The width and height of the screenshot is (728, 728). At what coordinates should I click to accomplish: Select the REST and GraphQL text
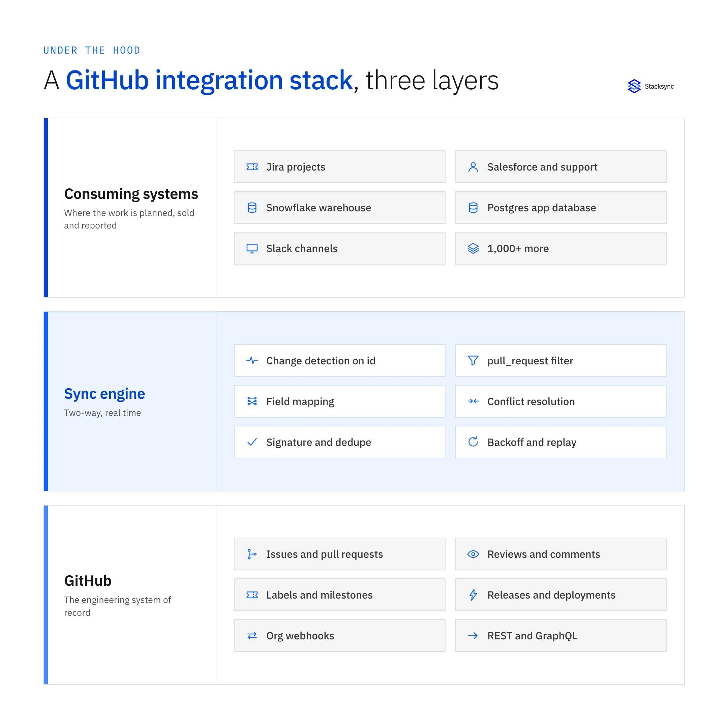click(x=533, y=636)
